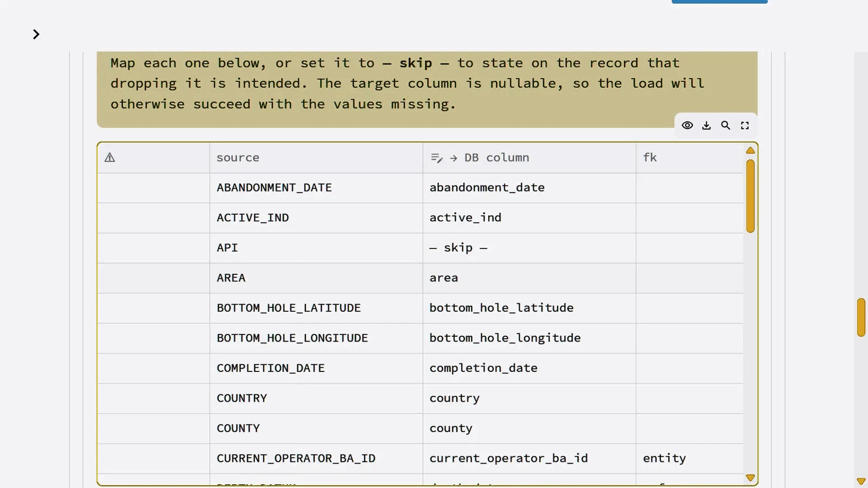This screenshot has width=868, height=488.
Task: Click the page scroll down arrow
Action: tap(861, 481)
